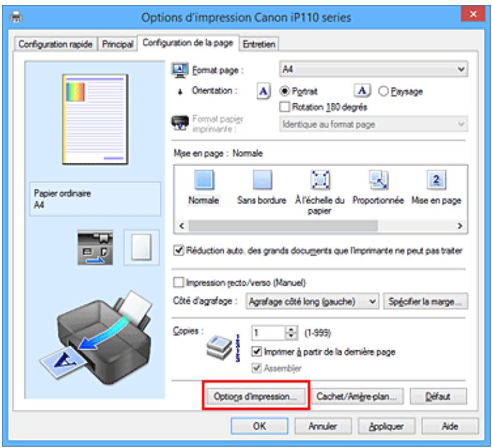Enable Impression recto/verso (Manuel) checkbox

click(x=179, y=283)
